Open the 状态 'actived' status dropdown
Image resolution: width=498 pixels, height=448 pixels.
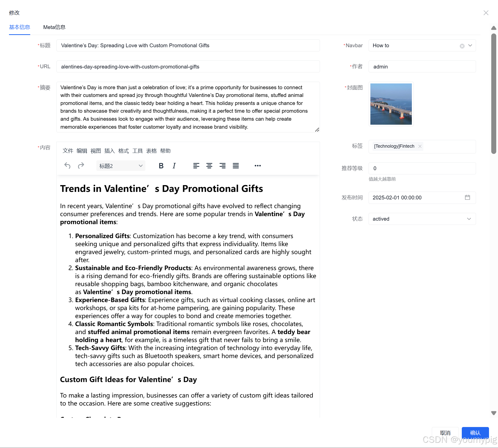tap(422, 219)
